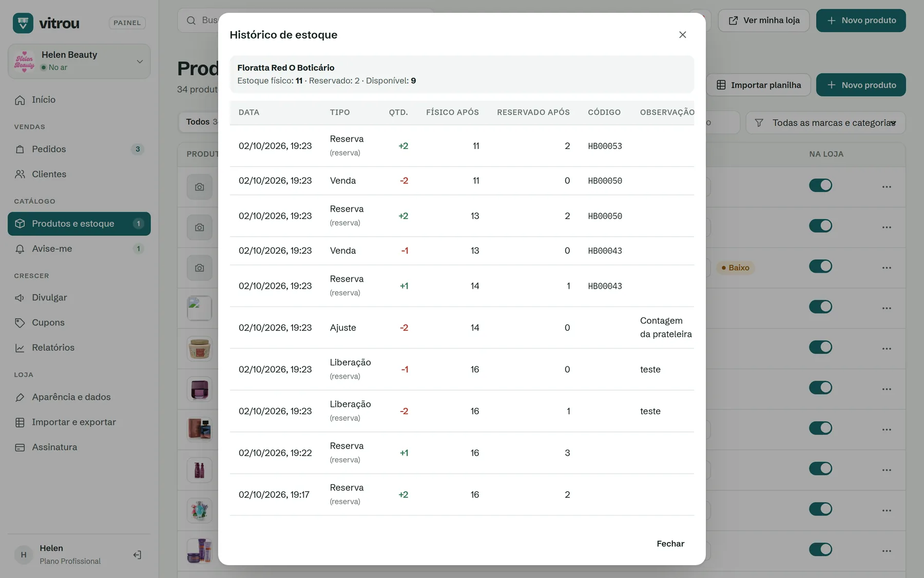Toggle the fourth product's Na loja switch
Image resolution: width=924 pixels, height=578 pixels.
coord(820,307)
